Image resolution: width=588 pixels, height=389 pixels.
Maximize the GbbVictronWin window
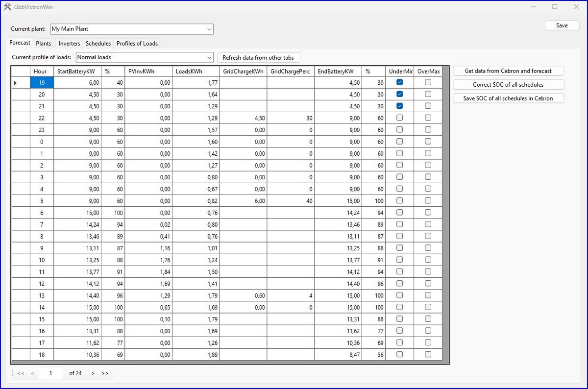pyautogui.click(x=555, y=7)
